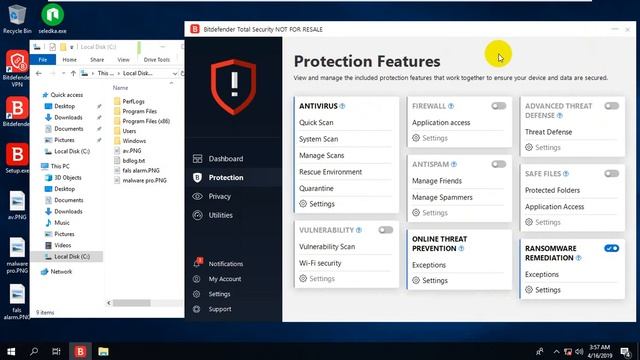
Task: Click the Firewall info help icon
Action: [x=451, y=106]
